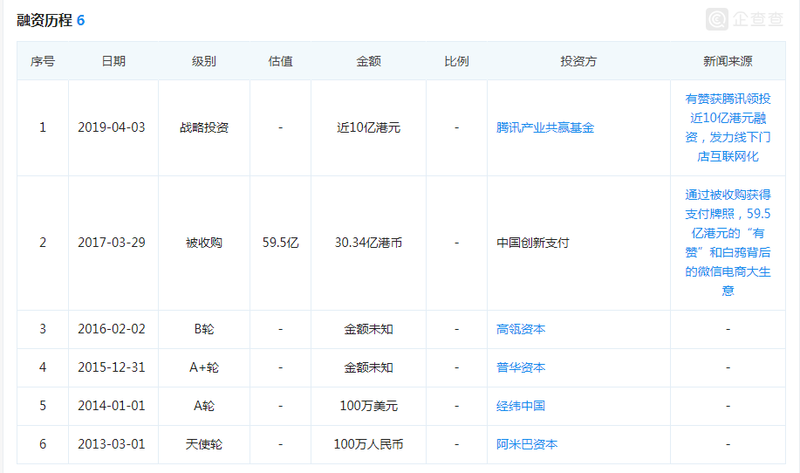Select the date cell 2019-04-03
Viewport: 800px width, 473px height.
pyautogui.click(x=111, y=127)
